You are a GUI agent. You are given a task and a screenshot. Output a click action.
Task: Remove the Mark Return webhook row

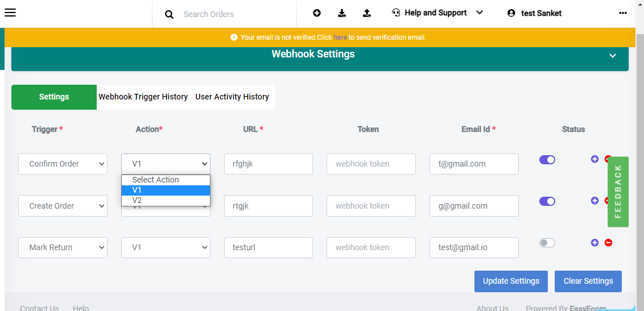pyautogui.click(x=608, y=242)
